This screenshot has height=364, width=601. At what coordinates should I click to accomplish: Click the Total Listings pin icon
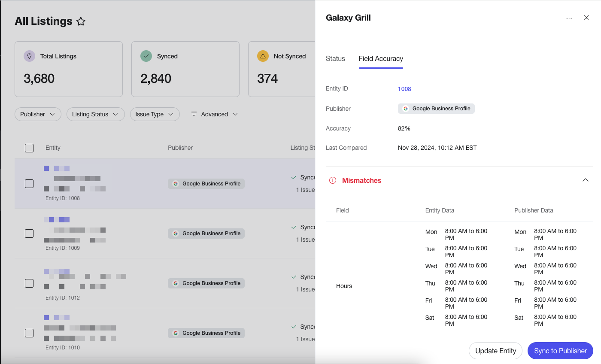click(x=29, y=56)
